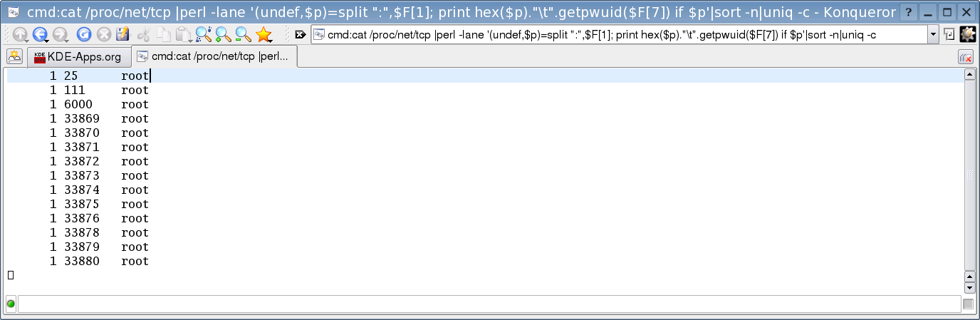980x320 pixels.
Task: Zoom out with the minus magnifier icon
Action: pos(244,34)
